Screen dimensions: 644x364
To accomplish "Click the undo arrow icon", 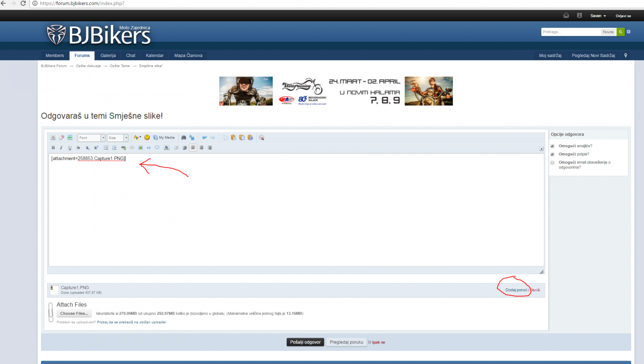I will coord(204,138).
